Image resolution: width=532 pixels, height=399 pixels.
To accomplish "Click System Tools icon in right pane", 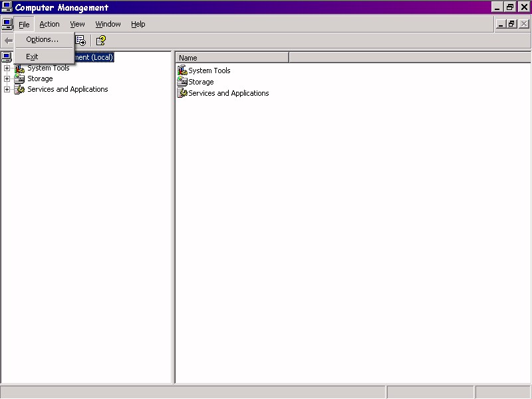I will coord(182,70).
